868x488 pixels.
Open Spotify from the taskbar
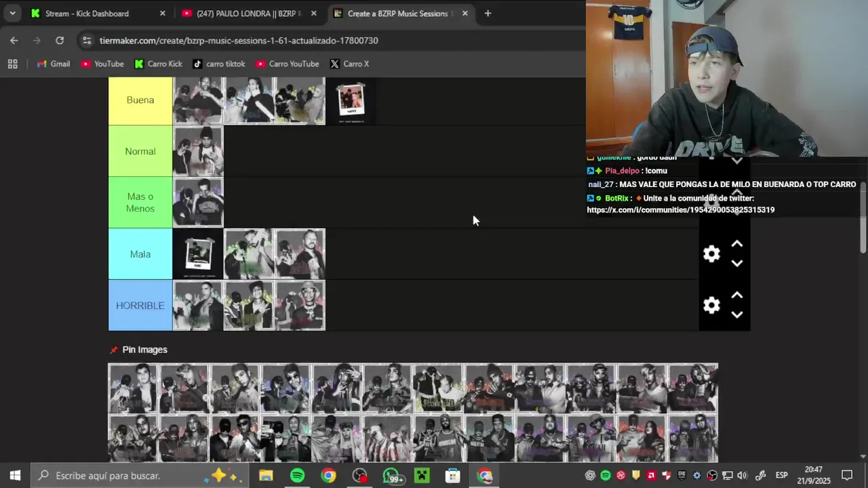(297, 476)
